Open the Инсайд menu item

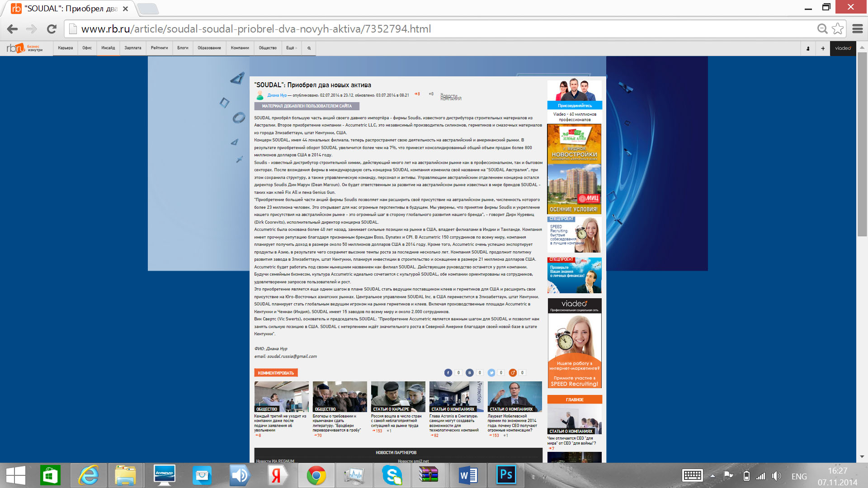(x=108, y=48)
